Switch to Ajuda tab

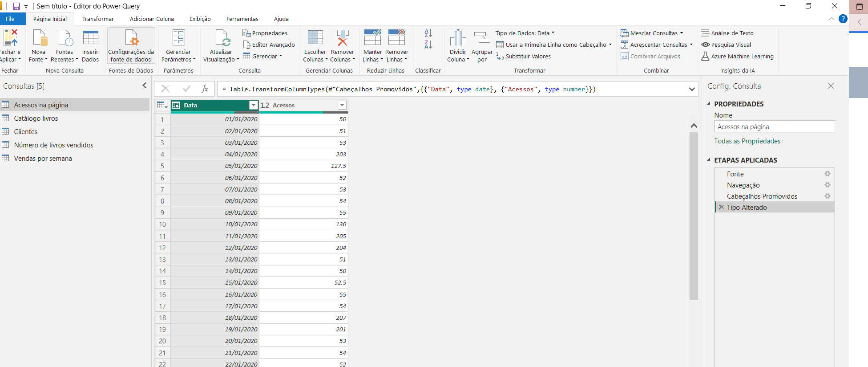(x=281, y=19)
